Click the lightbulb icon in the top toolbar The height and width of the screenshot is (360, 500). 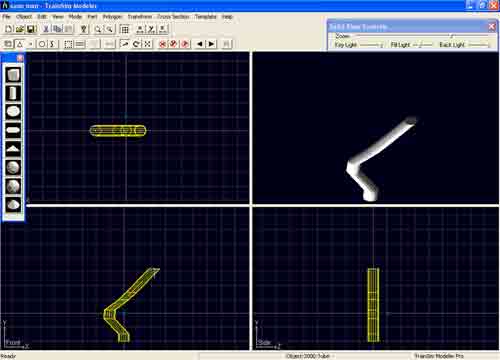[x=84, y=29]
